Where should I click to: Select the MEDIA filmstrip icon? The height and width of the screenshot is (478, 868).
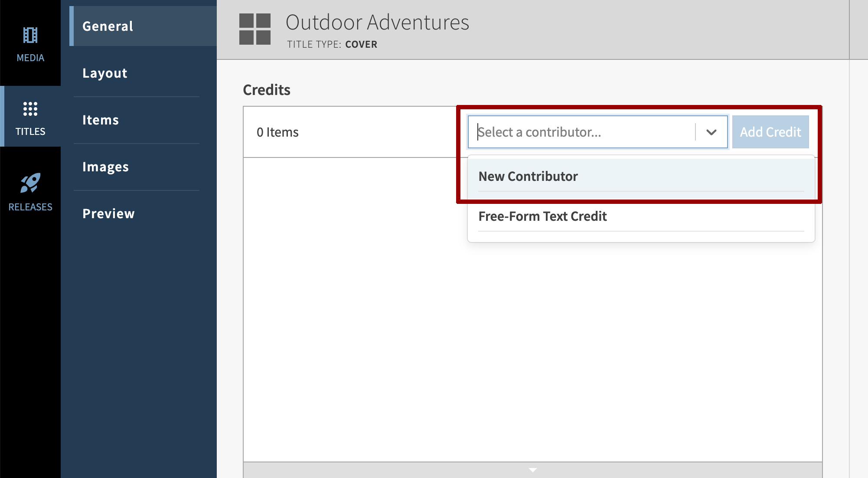coord(29,36)
